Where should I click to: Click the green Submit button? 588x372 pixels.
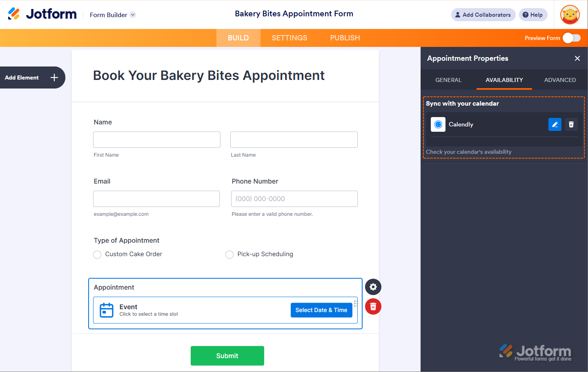(227, 356)
